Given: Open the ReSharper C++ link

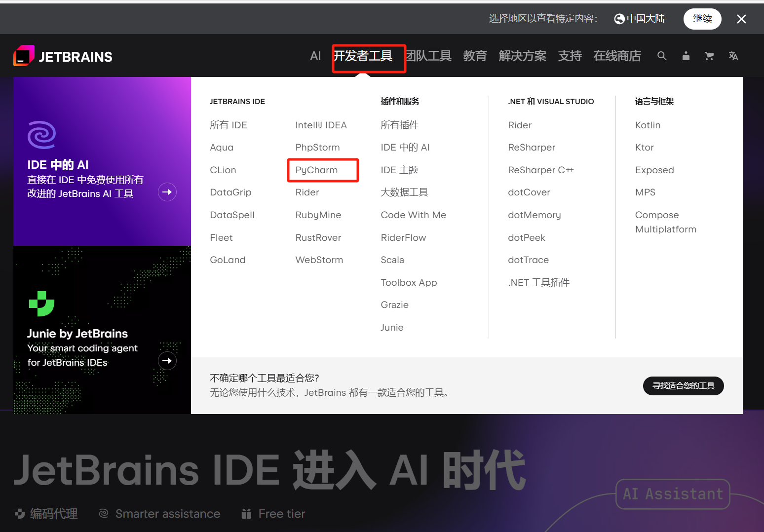Looking at the screenshot, I should click(541, 170).
